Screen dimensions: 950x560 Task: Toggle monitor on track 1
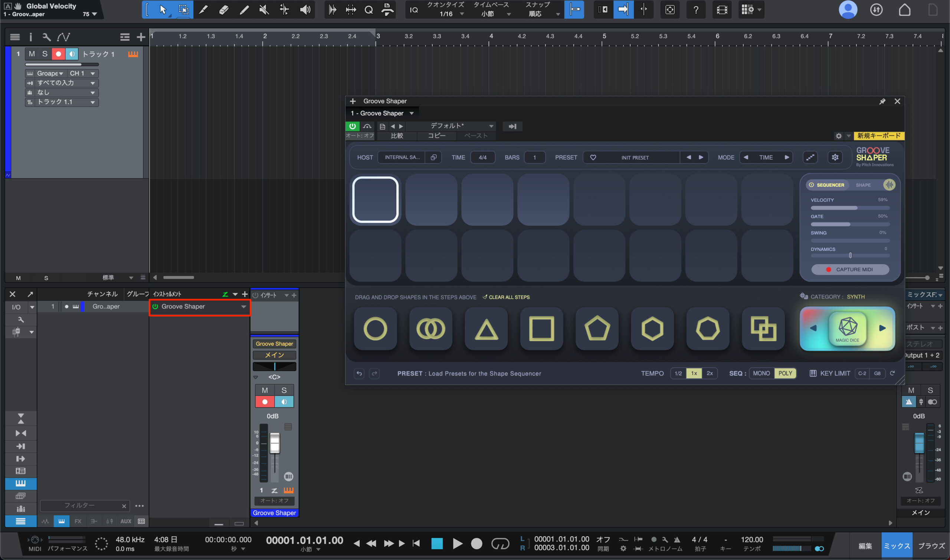click(x=72, y=54)
